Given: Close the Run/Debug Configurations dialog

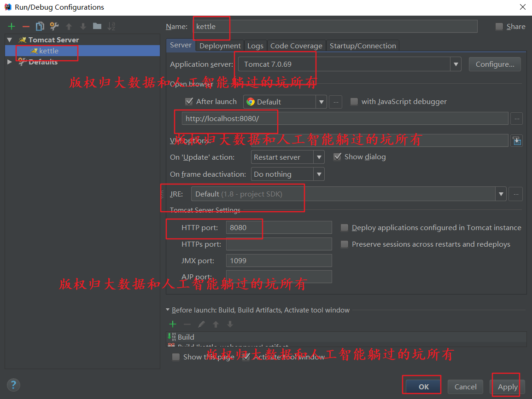Looking at the screenshot, I should click(523, 7).
